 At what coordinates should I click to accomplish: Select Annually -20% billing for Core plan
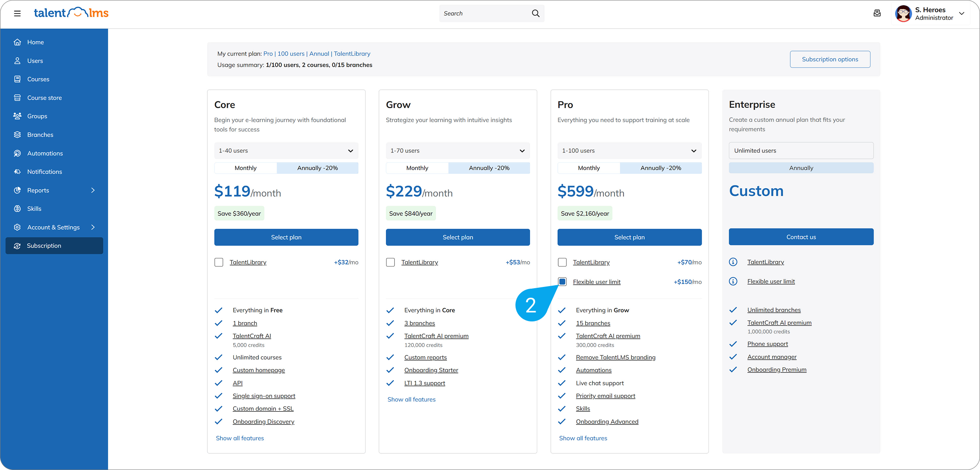318,168
